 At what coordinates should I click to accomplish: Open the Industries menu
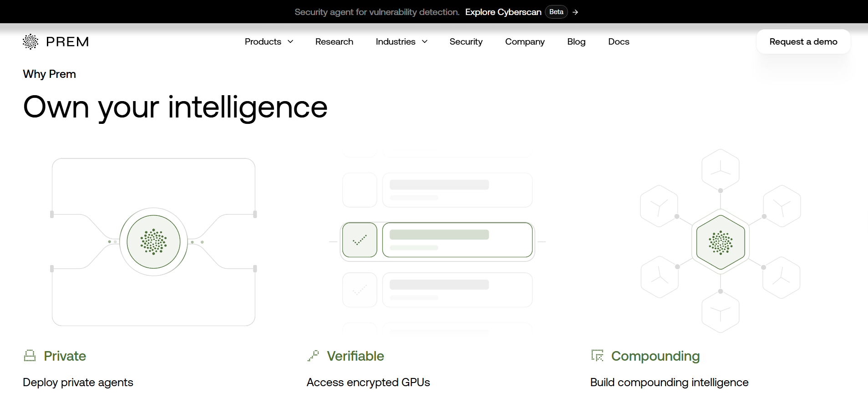coord(402,42)
